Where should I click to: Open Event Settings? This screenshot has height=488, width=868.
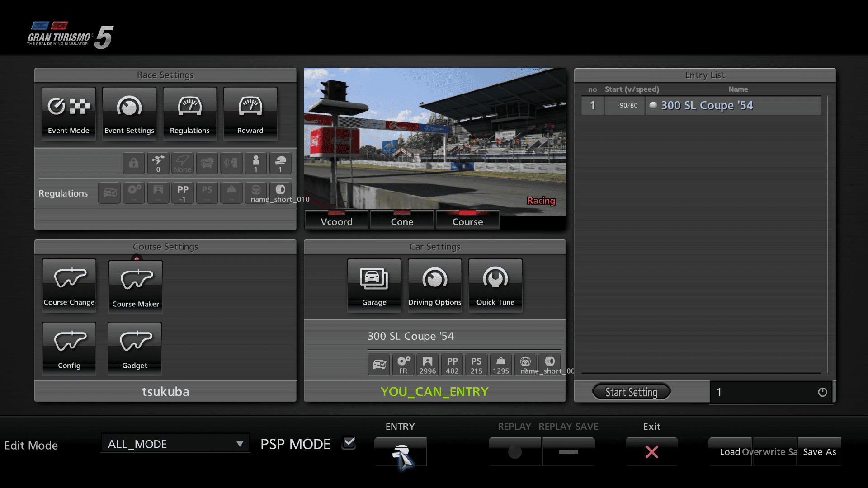(129, 113)
